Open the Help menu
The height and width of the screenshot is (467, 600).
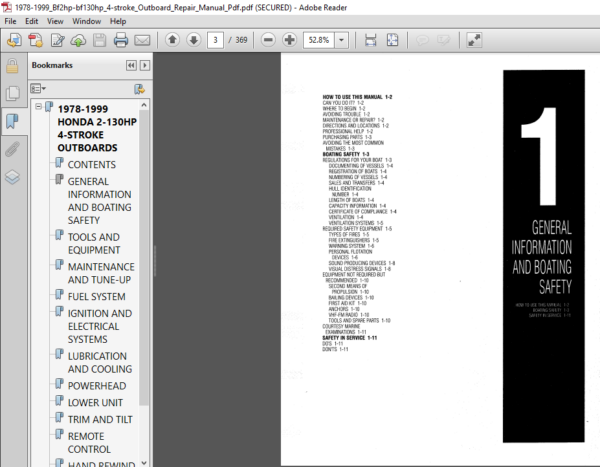(x=118, y=21)
